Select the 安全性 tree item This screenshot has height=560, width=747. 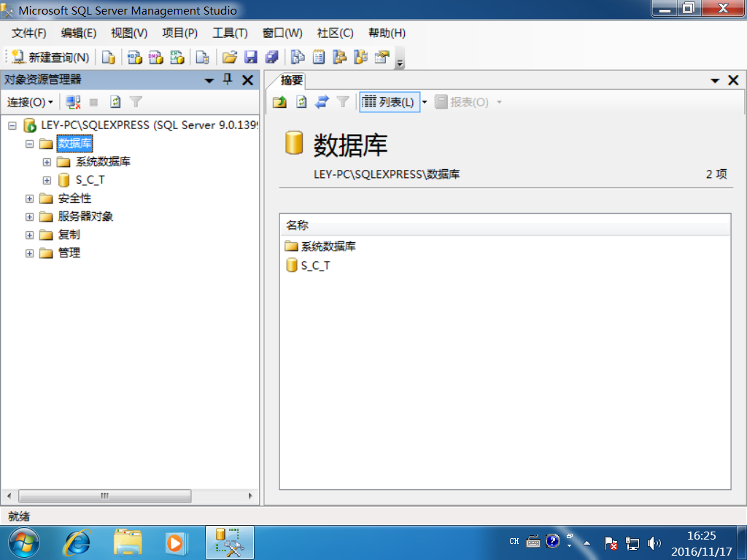(75, 198)
